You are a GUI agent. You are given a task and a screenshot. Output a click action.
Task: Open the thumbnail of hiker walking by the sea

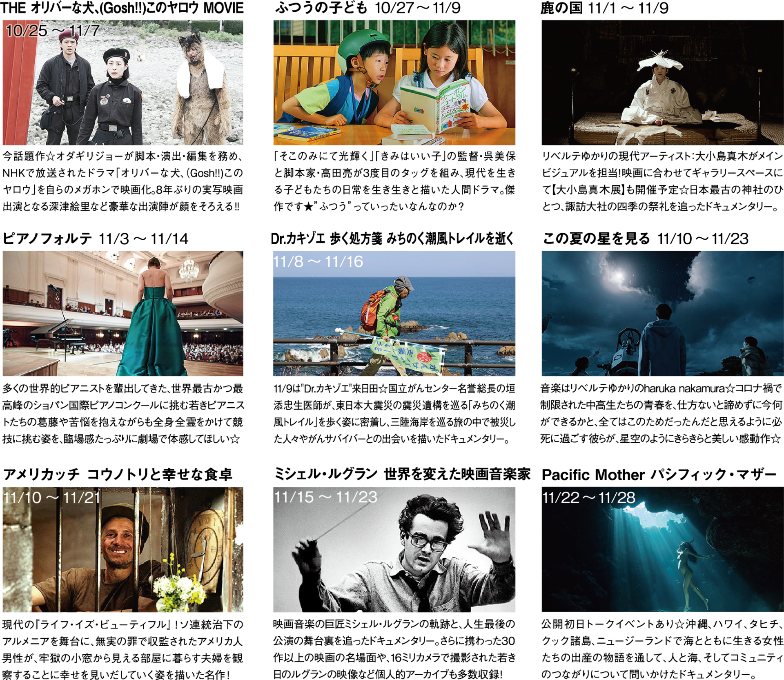tap(394, 313)
